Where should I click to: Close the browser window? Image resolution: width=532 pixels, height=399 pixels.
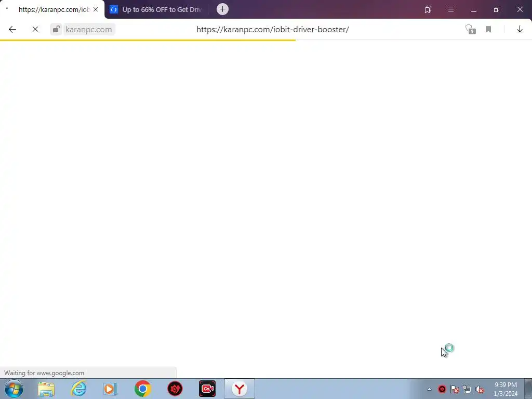pos(520,9)
